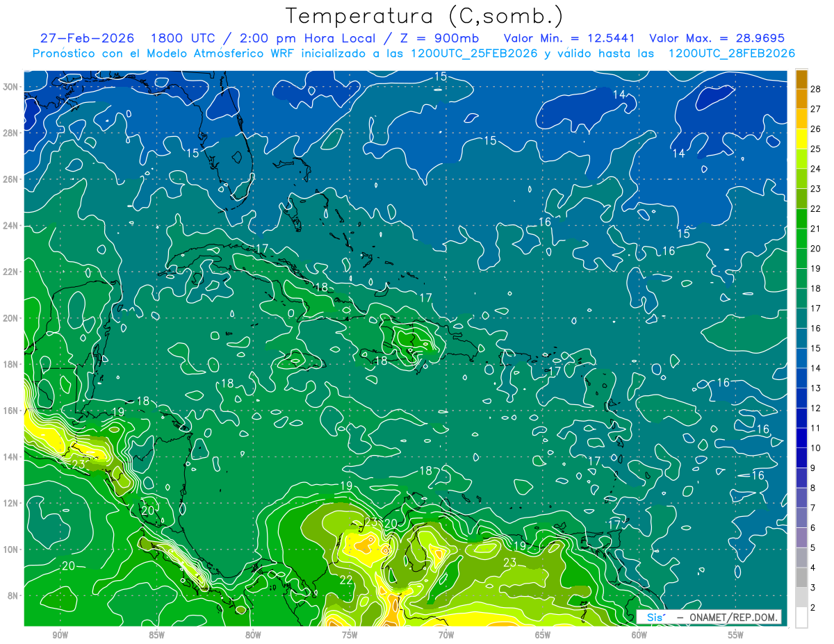Click the date "27-Feb-2026" in the header
This screenshot has height=644, width=834.
[x=87, y=38]
